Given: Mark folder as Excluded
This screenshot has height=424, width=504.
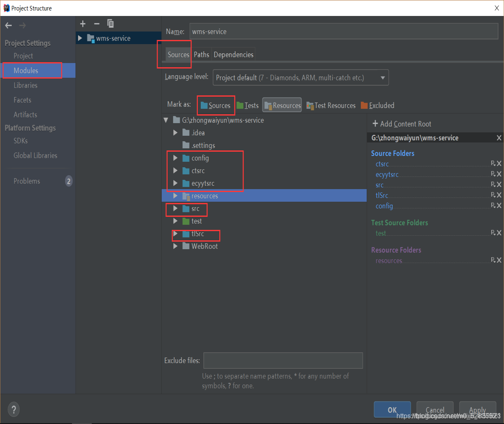Looking at the screenshot, I should pos(378,105).
